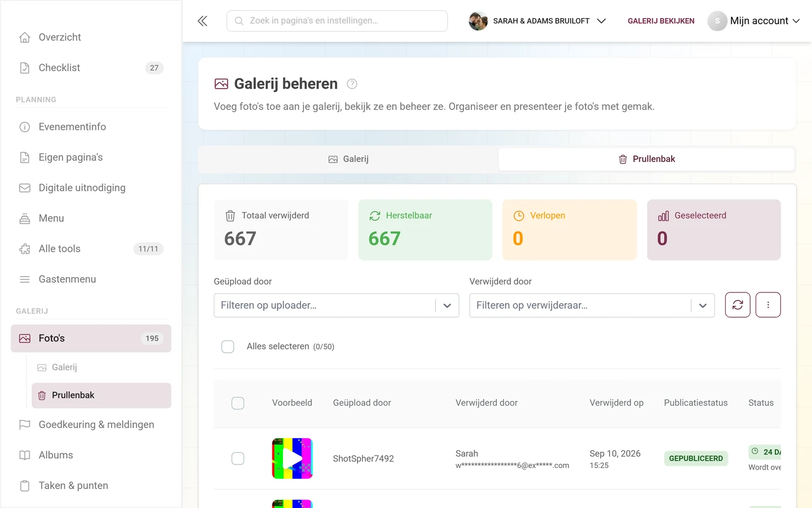Collapse the sidebar with double-chevron icon
This screenshot has height=508, width=812.
(x=202, y=21)
